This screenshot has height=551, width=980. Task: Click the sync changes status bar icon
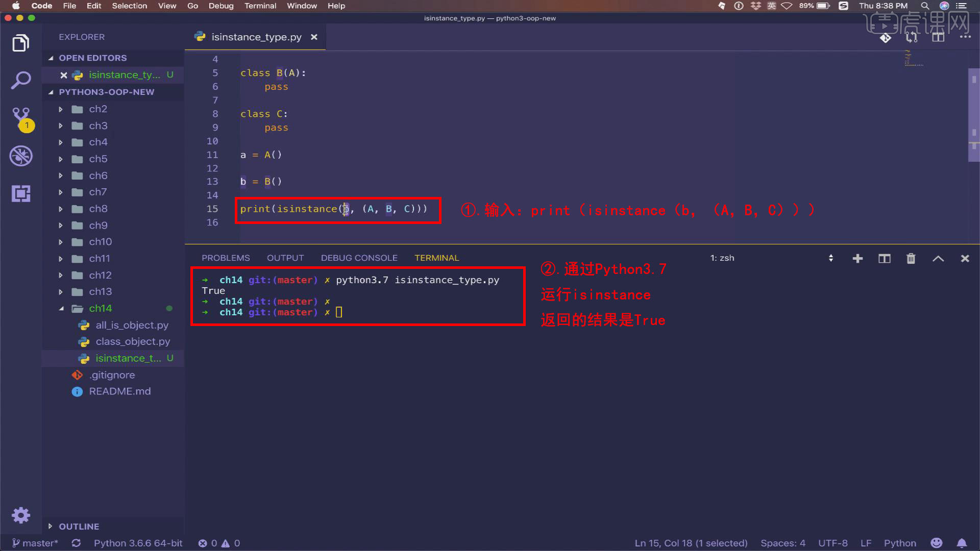click(76, 543)
